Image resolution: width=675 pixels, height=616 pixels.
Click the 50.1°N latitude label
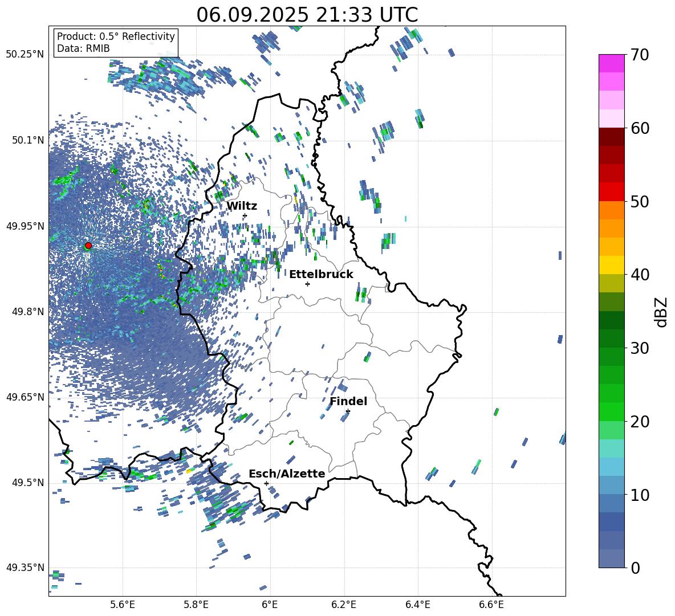[x=28, y=140]
